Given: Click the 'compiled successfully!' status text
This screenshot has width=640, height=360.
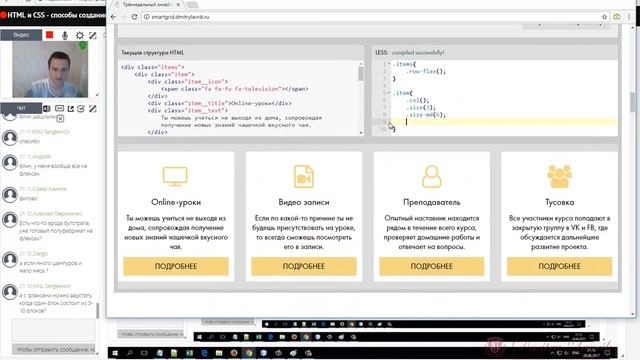Looking at the screenshot, I should pyautogui.click(x=418, y=53).
